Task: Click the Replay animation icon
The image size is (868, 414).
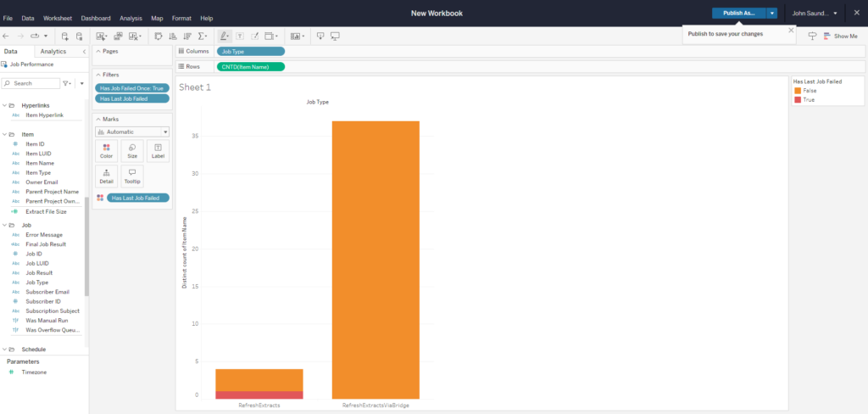Action: [35, 36]
